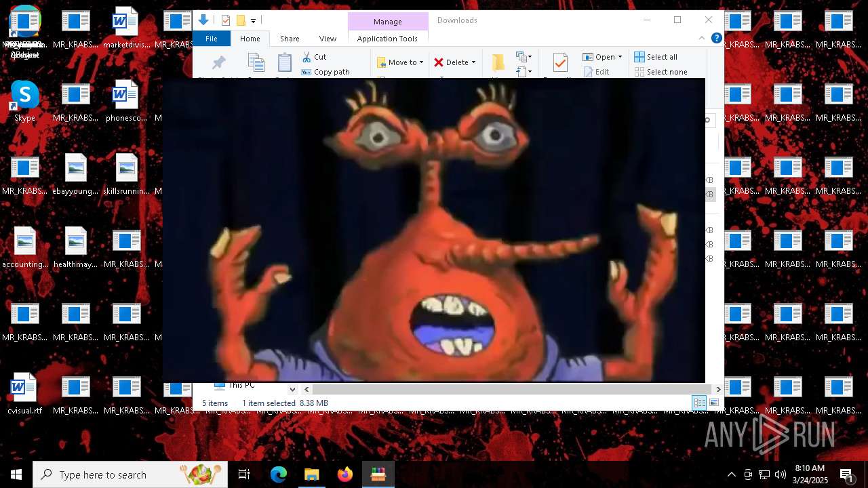Screen dimensions: 868x488
Task: Select cvisual.rtf file on desktop
Action: (x=25, y=394)
